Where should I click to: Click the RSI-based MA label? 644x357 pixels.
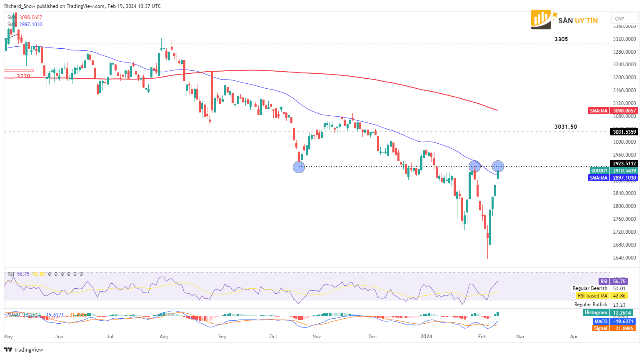592,296
